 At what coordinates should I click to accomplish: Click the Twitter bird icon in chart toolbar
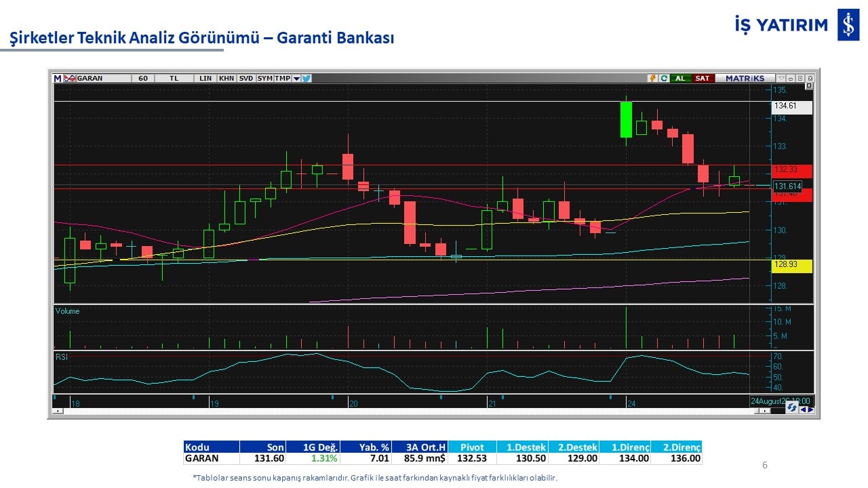click(306, 78)
